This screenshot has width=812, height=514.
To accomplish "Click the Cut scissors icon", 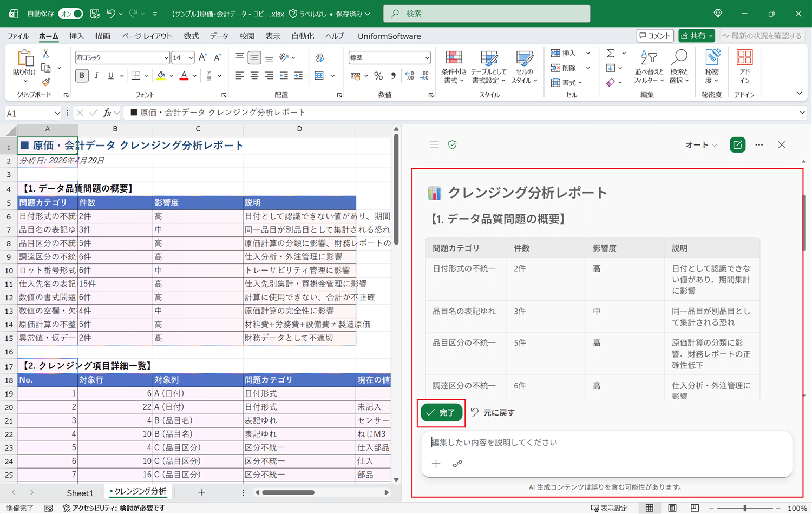I will [x=46, y=54].
